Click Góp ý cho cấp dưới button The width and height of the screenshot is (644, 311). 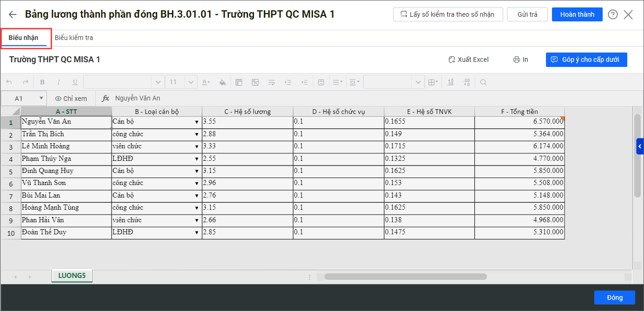click(x=586, y=60)
